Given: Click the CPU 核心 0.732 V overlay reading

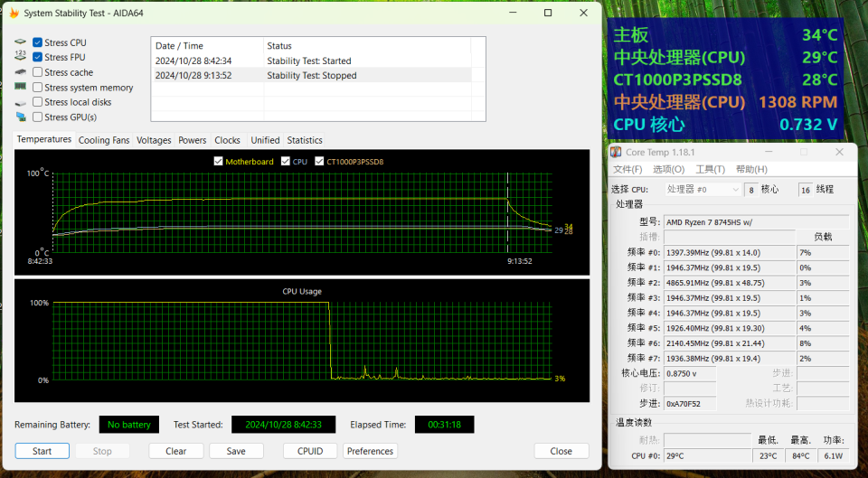Looking at the screenshot, I should tap(725, 125).
